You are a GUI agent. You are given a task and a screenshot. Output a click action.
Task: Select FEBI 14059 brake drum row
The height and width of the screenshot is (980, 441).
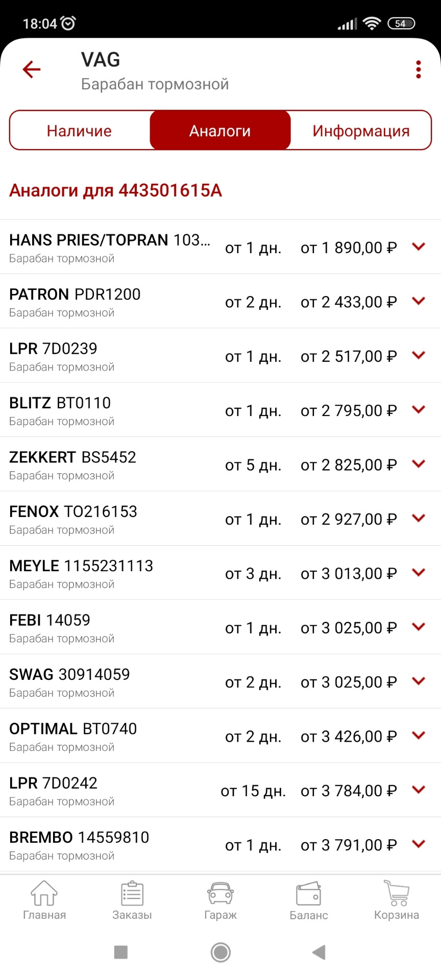coord(220,627)
